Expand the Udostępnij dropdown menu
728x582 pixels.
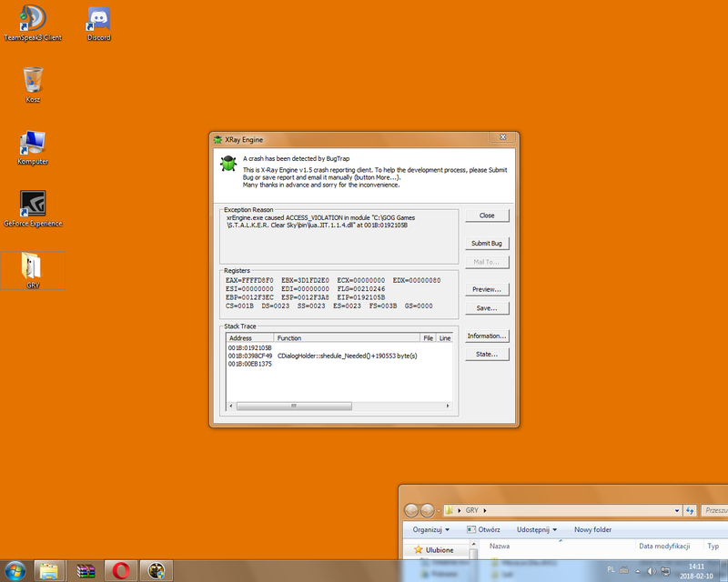(539, 529)
